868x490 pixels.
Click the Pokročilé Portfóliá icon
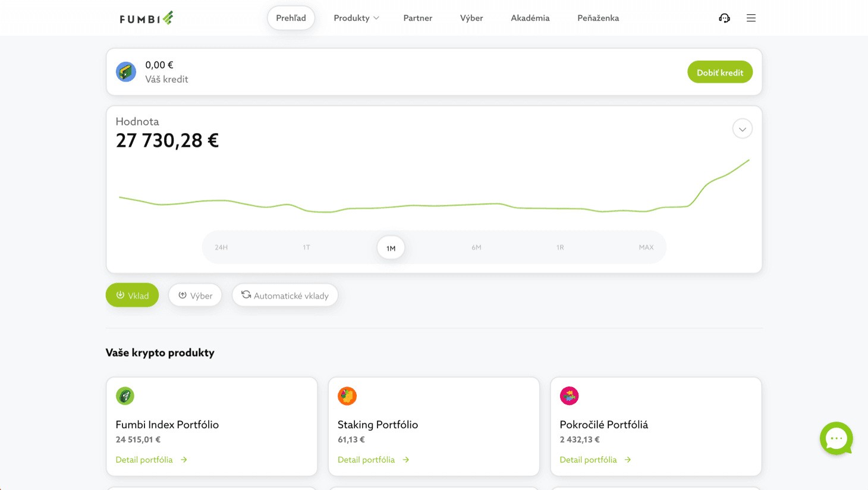click(x=570, y=396)
